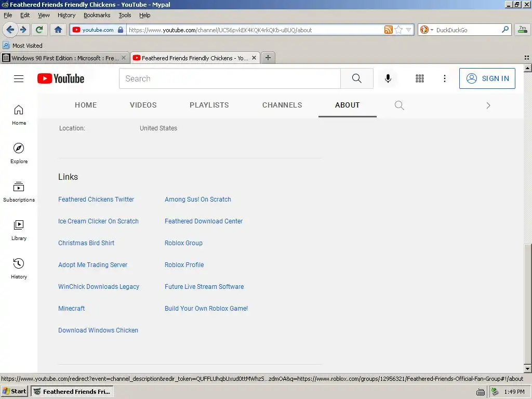Open Future Live Stream Software link
Viewport: 532px width, 399px height.
pos(204,287)
